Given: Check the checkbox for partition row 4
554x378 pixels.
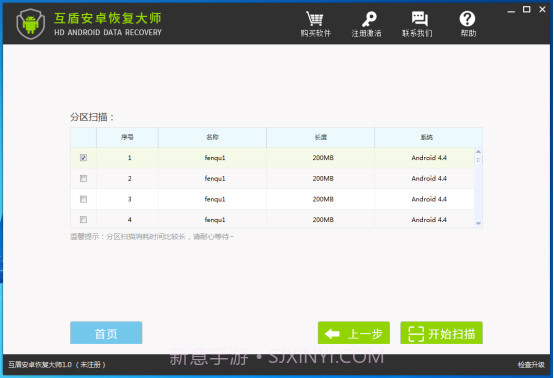Looking at the screenshot, I should (83, 220).
